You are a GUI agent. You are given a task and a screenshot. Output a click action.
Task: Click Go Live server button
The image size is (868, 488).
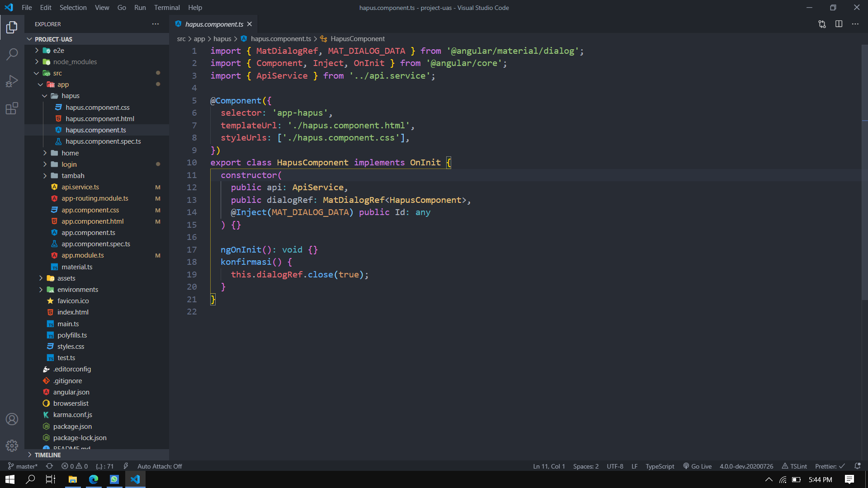pos(698,466)
